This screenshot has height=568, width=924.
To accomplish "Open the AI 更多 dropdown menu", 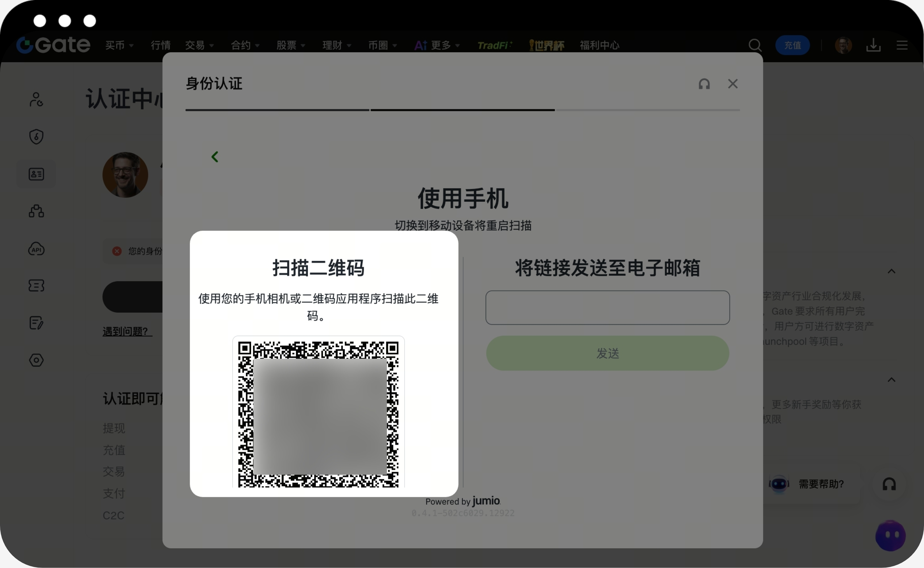I will click(437, 46).
